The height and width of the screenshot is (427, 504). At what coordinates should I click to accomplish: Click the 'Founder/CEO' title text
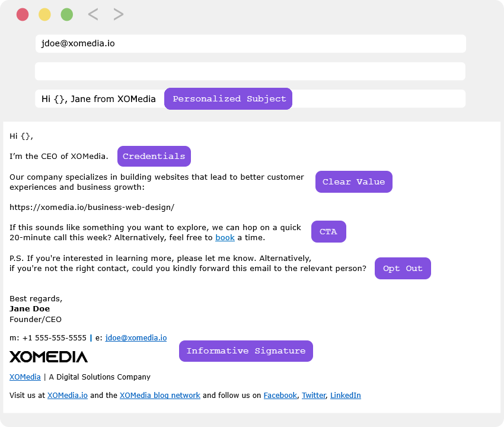[x=36, y=319]
